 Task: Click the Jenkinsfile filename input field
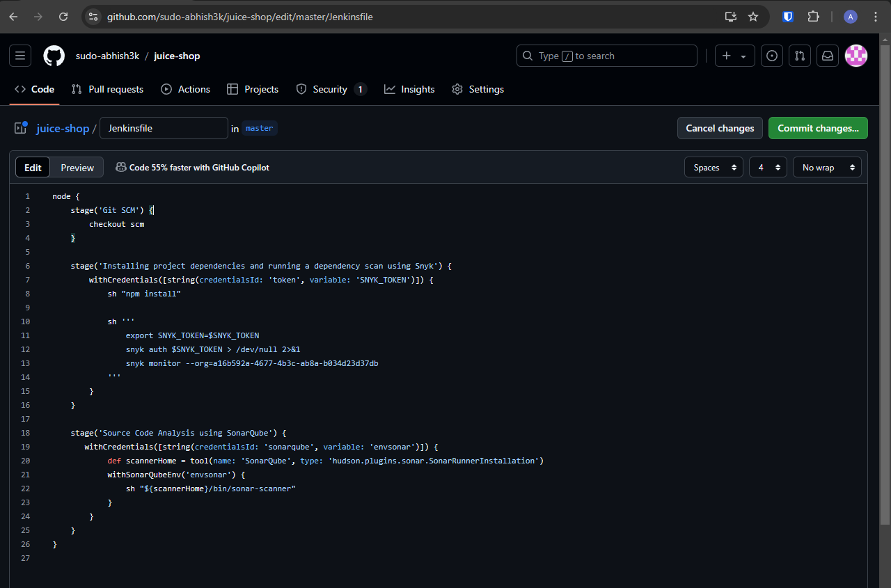(x=164, y=128)
